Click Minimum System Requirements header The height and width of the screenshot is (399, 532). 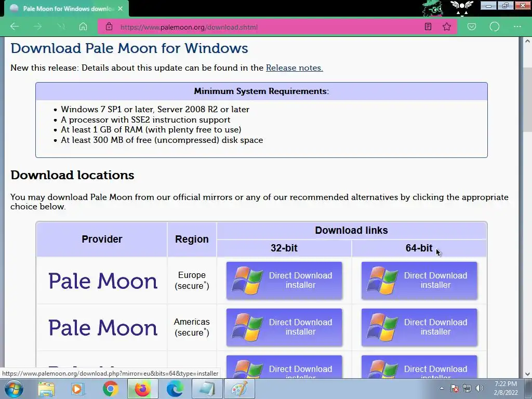tap(261, 91)
